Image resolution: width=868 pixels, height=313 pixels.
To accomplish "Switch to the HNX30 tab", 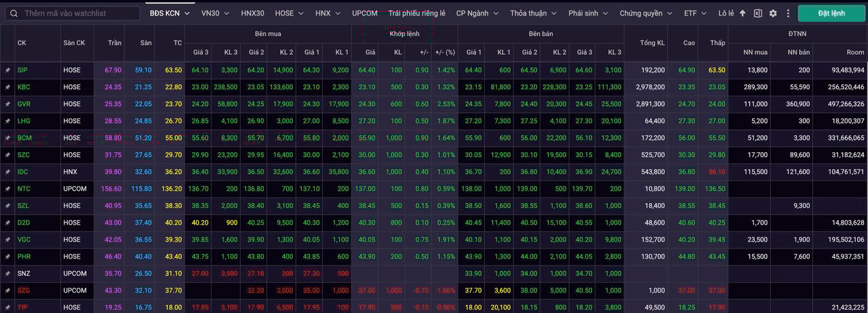I will (252, 13).
